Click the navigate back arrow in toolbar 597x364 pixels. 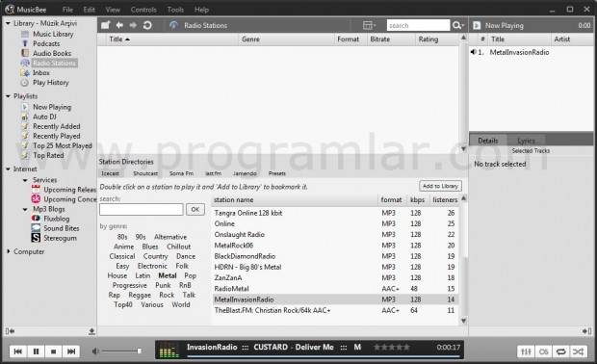[119, 25]
